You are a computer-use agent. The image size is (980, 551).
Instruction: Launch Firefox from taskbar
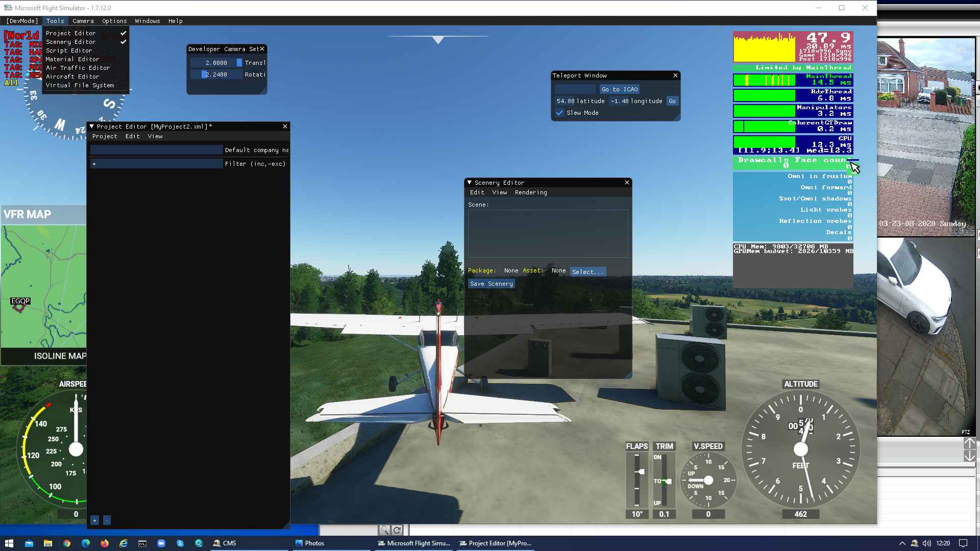click(104, 543)
